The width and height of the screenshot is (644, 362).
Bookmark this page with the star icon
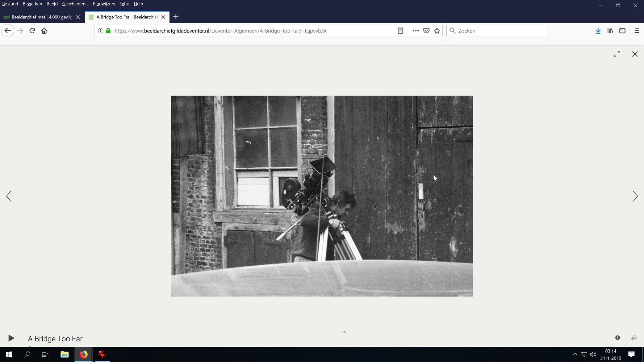[x=437, y=31]
